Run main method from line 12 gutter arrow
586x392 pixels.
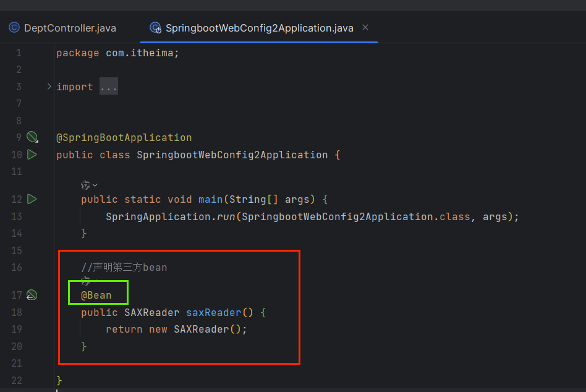[32, 199]
